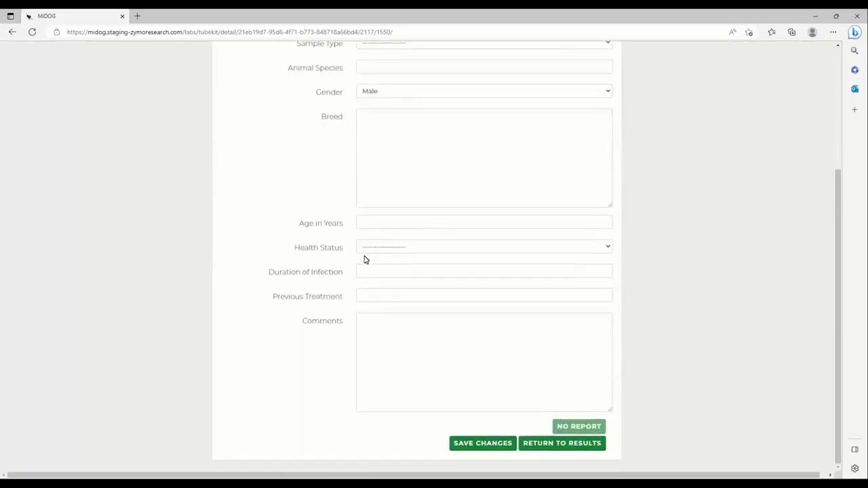Click the Duration of Infection field
Screen dimensions: 868x488
(x=484, y=271)
